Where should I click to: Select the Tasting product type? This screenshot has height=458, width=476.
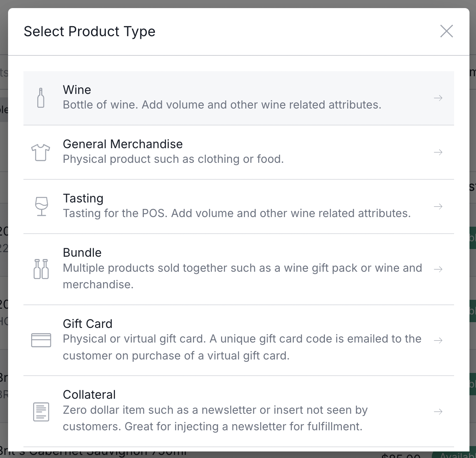pos(237,206)
